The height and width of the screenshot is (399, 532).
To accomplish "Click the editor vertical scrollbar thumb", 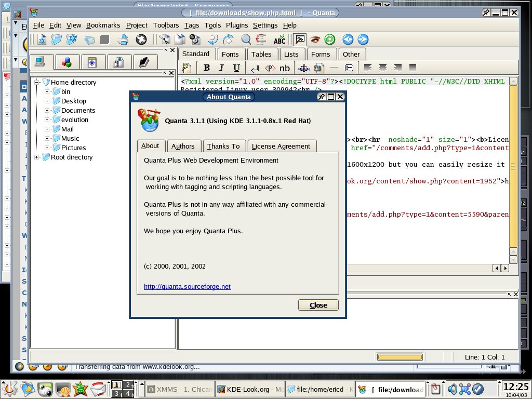I will (513, 166).
